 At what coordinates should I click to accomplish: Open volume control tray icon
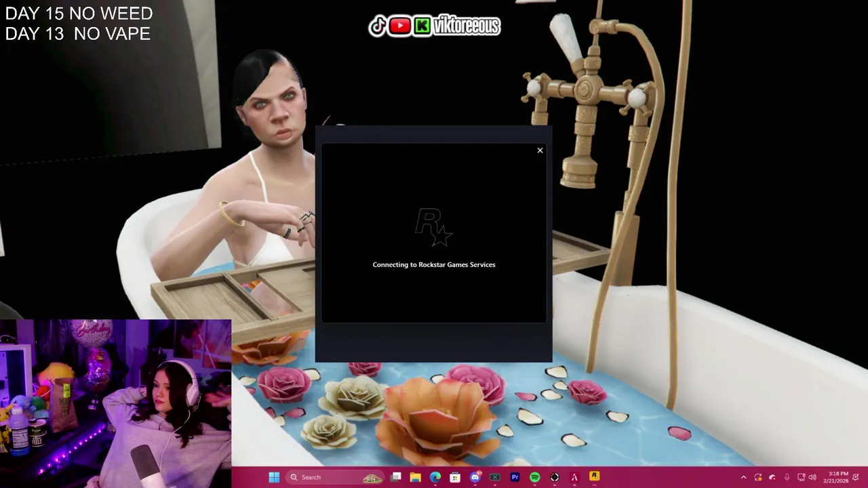pyautogui.click(x=812, y=477)
